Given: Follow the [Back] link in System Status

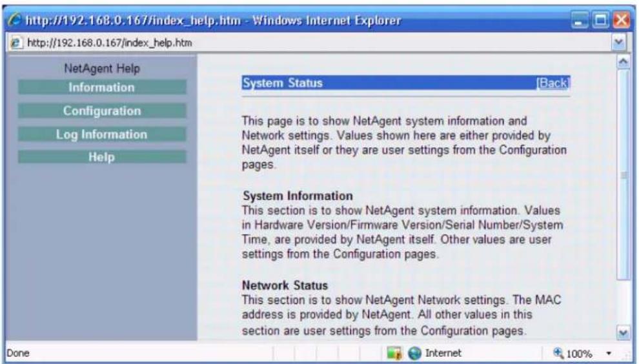Looking at the screenshot, I should [x=553, y=83].
